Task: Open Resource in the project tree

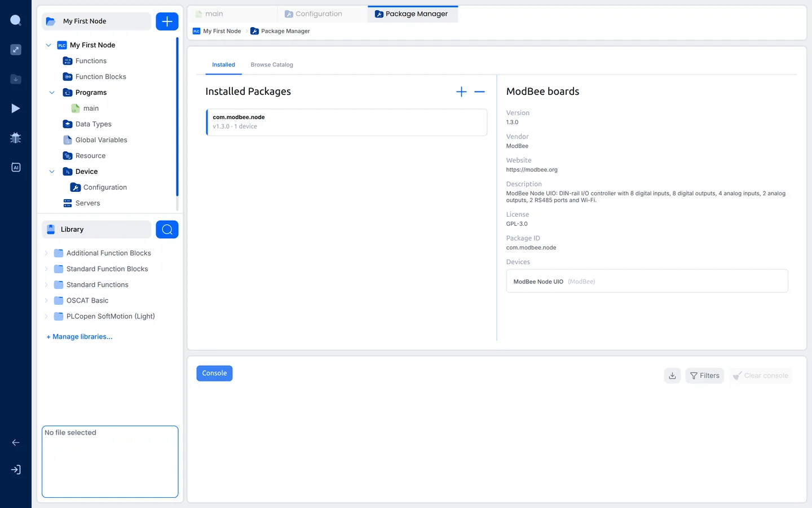Action: point(90,156)
